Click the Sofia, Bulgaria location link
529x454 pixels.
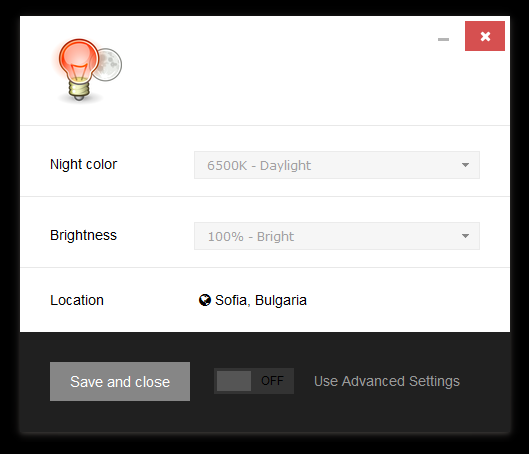(x=261, y=300)
